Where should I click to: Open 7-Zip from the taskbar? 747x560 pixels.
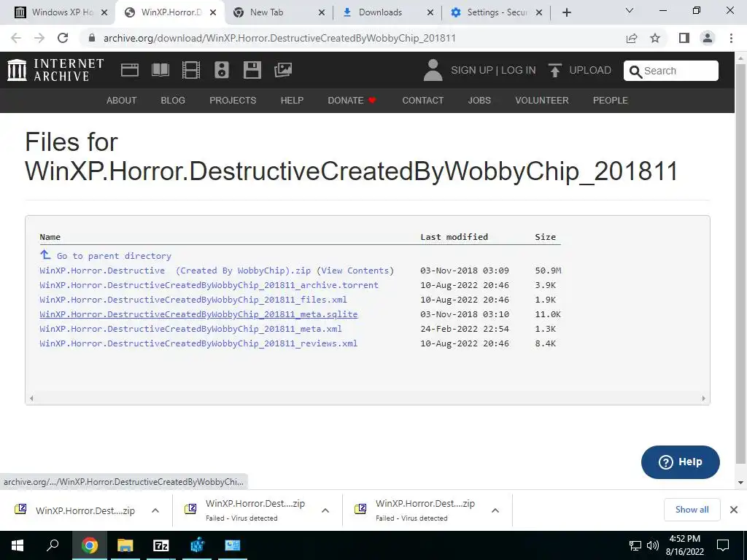[161, 545]
